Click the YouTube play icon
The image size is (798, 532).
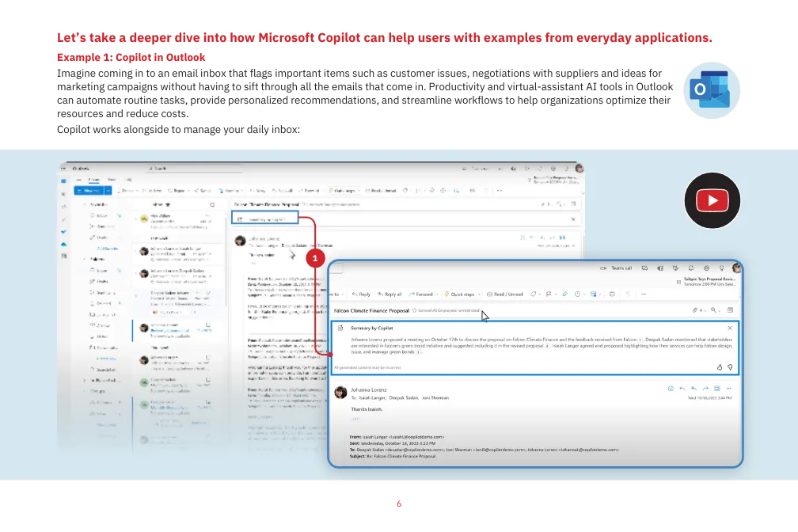click(712, 200)
